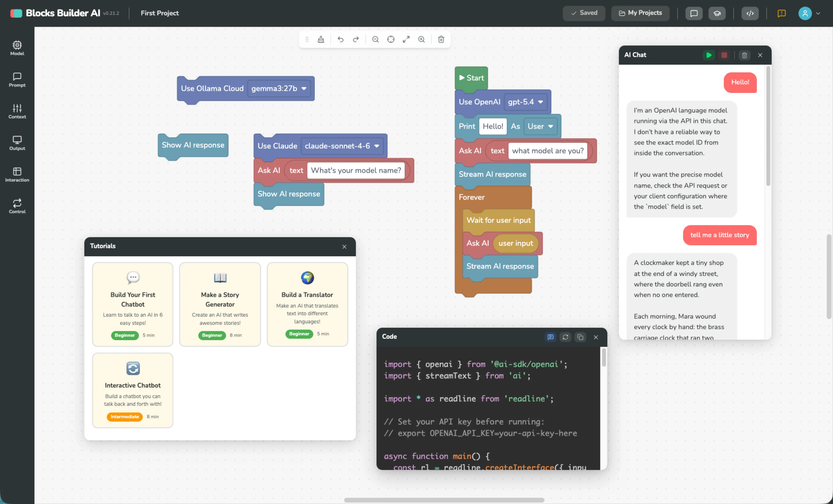The image size is (833, 504).
Task: Open the Control blocks category
Action: [x=17, y=206]
